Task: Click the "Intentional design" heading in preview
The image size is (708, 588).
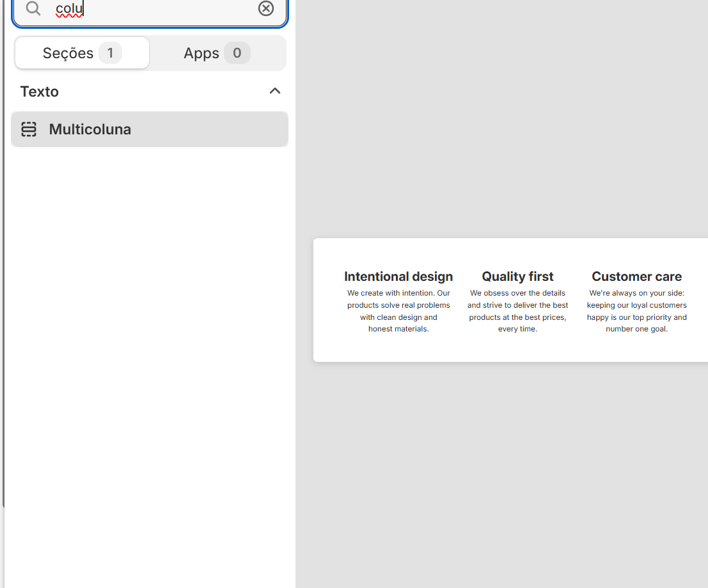Action: click(398, 276)
